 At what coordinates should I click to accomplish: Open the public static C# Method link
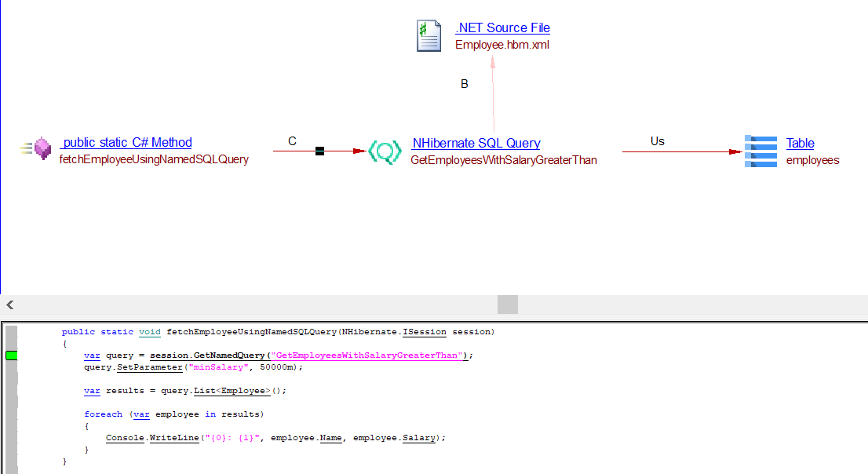126,143
